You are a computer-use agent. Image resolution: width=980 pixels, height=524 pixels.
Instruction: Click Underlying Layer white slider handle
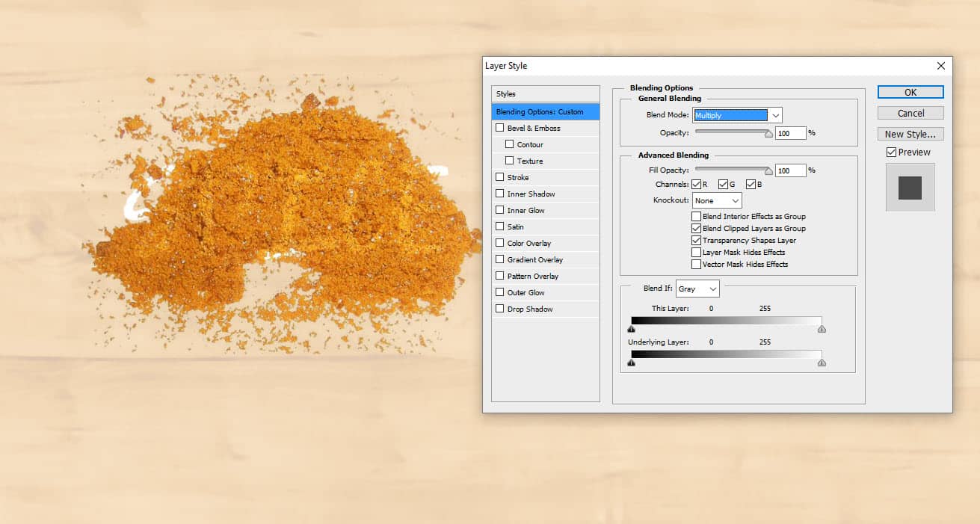[x=822, y=363]
